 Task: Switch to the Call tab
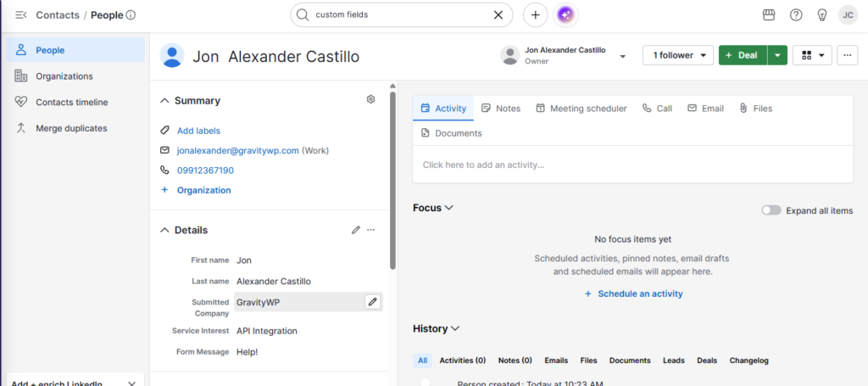(657, 109)
